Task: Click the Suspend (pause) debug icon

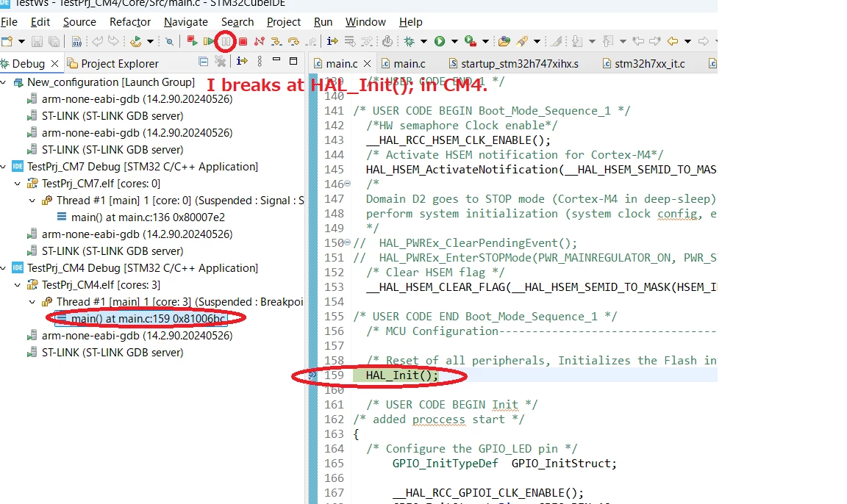Action: [x=226, y=42]
